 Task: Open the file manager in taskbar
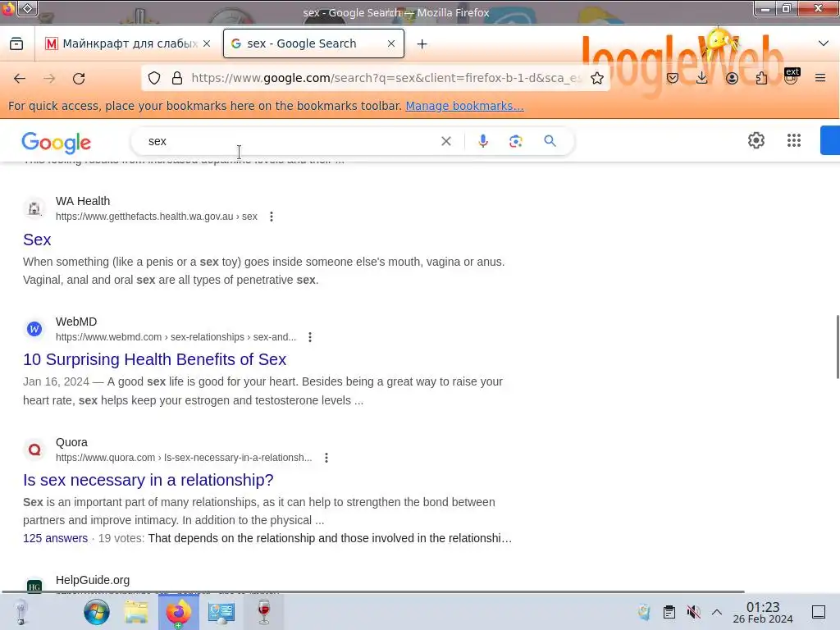(x=136, y=612)
